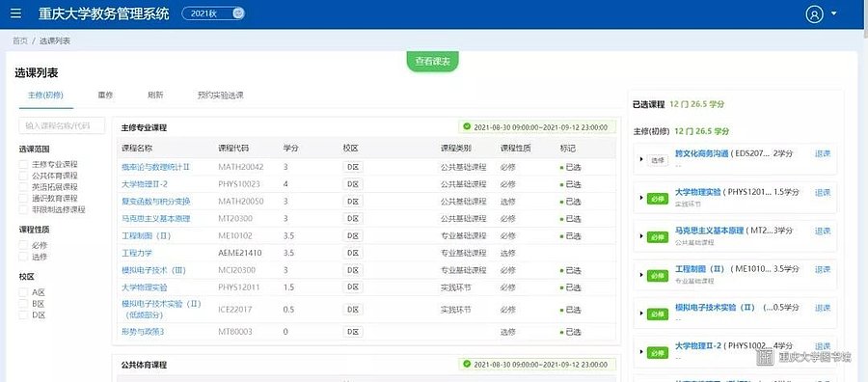The width and height of the screenshot is (868, 382).
Task: Click 退课 for 工程制图（II）
Action: click(823, 269)
